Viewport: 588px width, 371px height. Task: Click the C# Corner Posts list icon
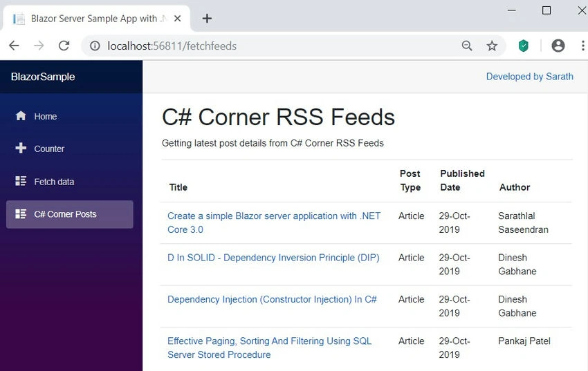(x=21, y=213)
